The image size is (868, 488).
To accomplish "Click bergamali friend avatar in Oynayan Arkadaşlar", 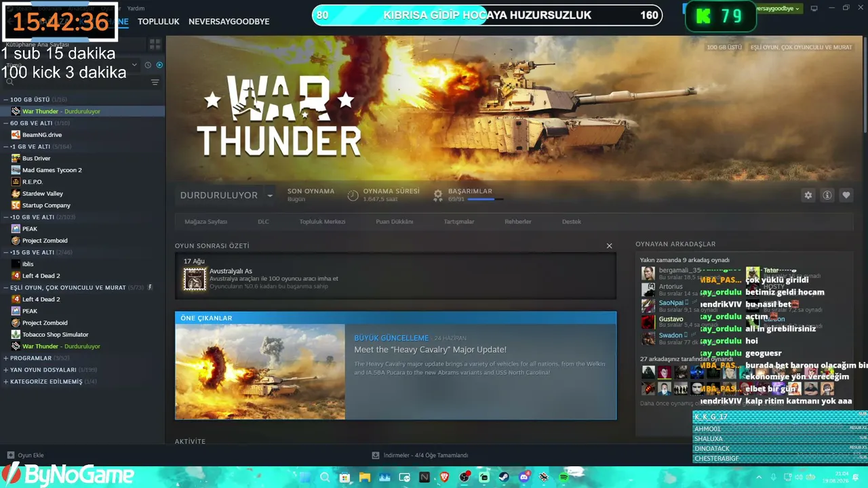I will pyautogui.click(x=648, y=273).
